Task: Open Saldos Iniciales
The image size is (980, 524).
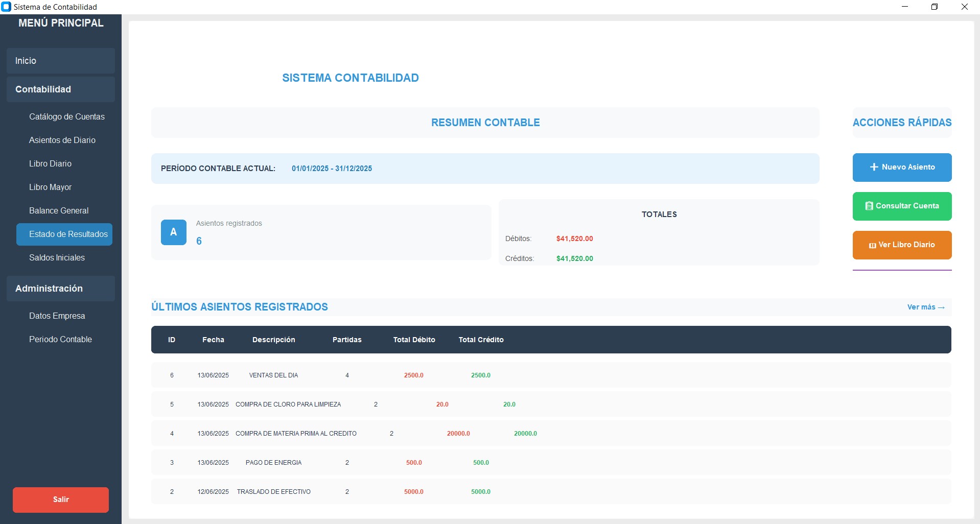Action: (x=57, y=257)
